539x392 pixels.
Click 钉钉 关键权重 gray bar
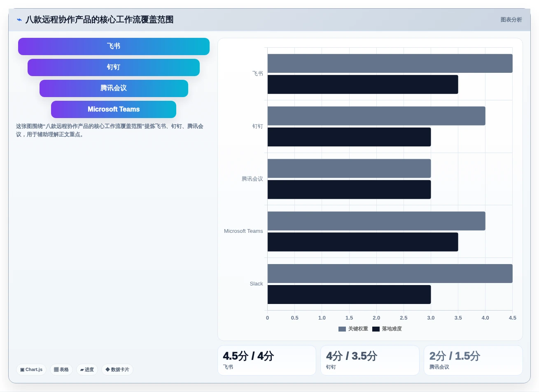376,116
